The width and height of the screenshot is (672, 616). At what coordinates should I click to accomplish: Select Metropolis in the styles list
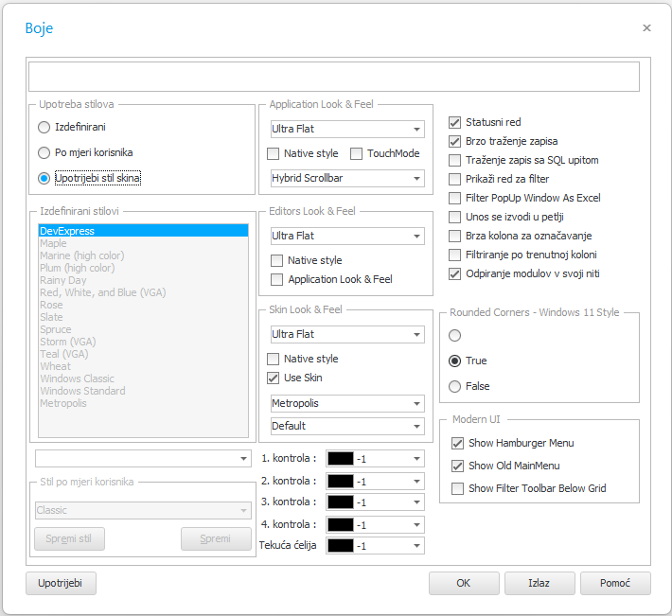pos(143,403)
